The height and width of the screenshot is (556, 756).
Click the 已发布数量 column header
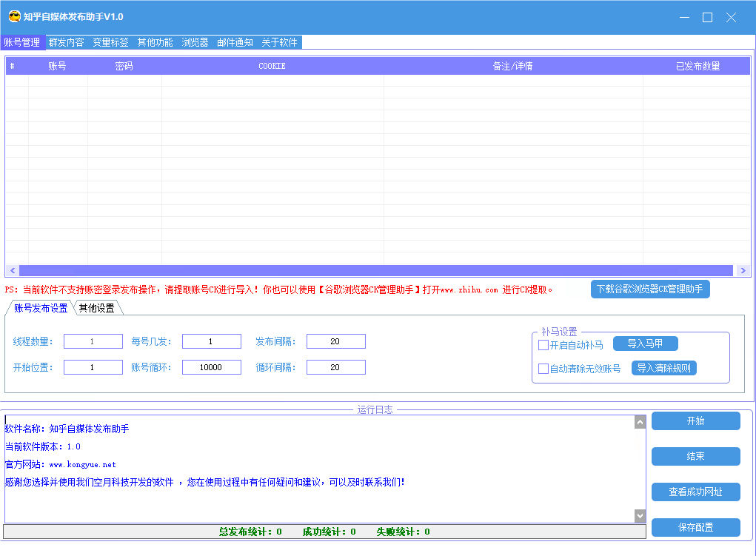(698, 66)
